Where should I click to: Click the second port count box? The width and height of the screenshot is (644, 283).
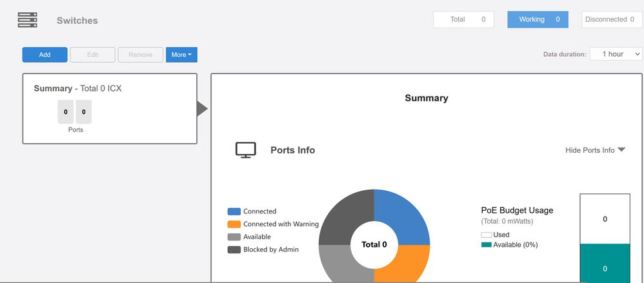pyautogui.click(x=83, y=112)
